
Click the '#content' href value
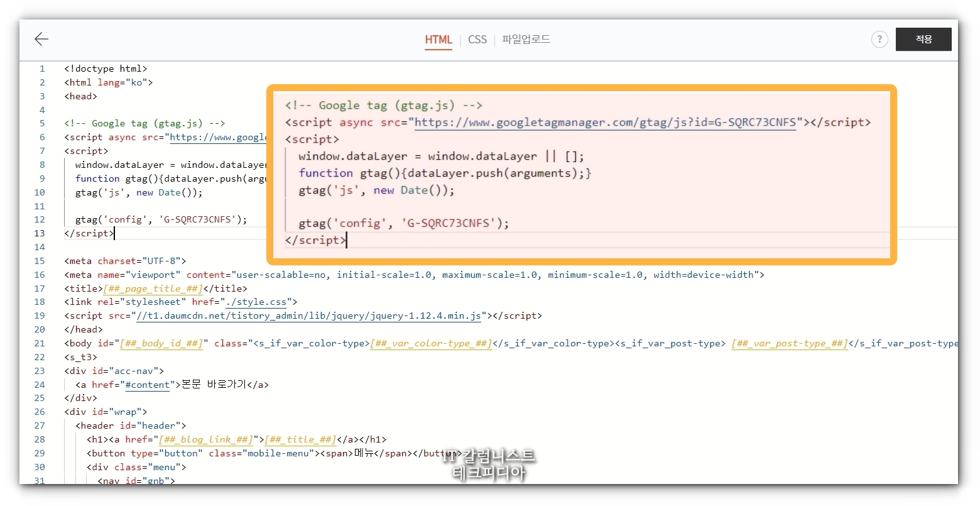tap(148, 385)
